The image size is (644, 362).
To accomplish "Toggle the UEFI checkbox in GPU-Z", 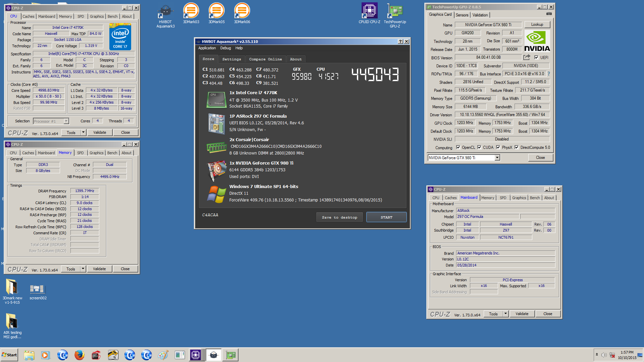I will pos(536,57).
